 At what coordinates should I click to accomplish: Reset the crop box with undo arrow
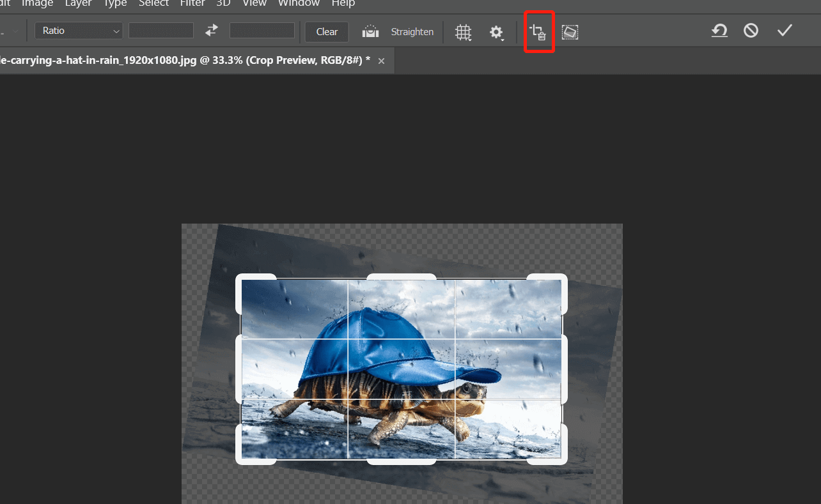(720, 31)
